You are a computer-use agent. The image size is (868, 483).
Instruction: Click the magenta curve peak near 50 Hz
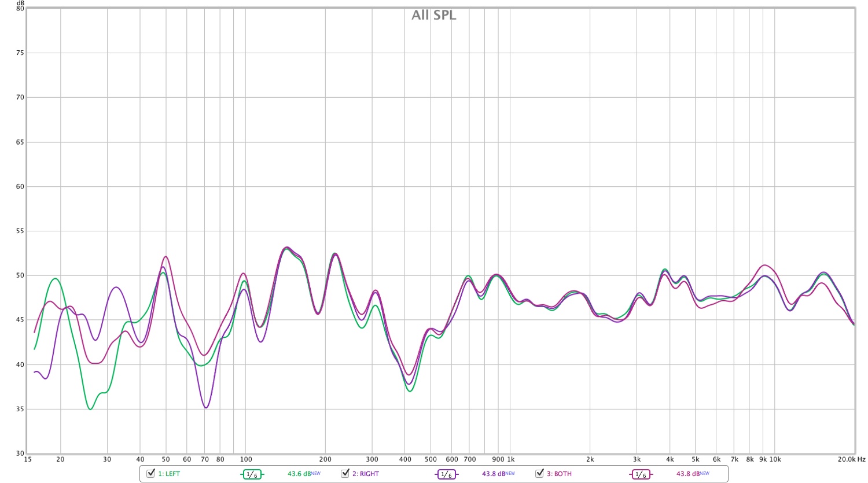pyautogui.click(x=165, y=256)
